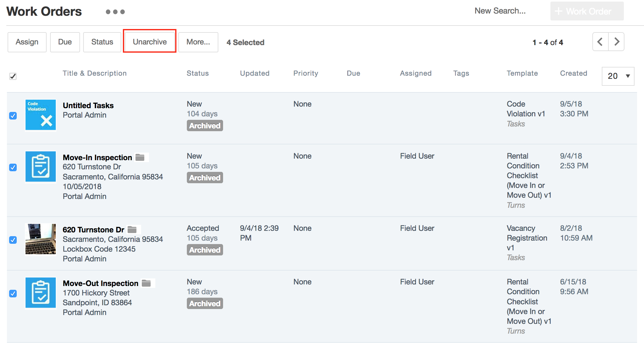
Task: Click the Move-Out Inspection clipboard icon
Action: [x=41, y=293]
